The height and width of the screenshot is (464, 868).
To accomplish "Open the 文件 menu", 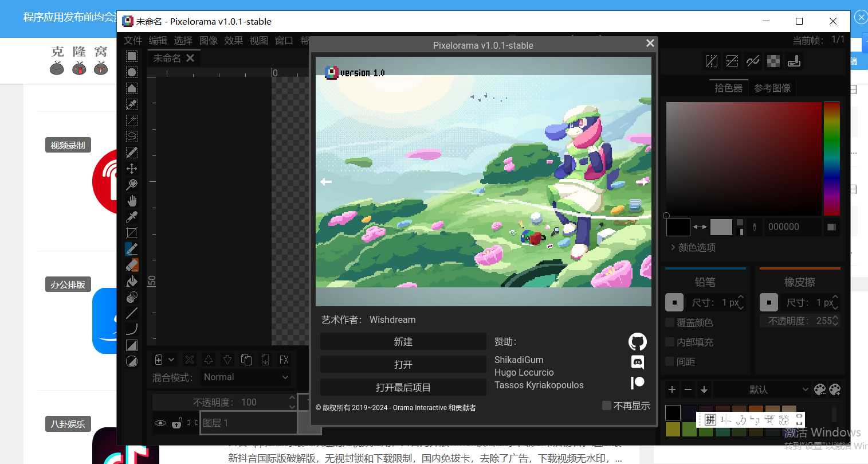I will pyautogui.click(x=133, y=40).
